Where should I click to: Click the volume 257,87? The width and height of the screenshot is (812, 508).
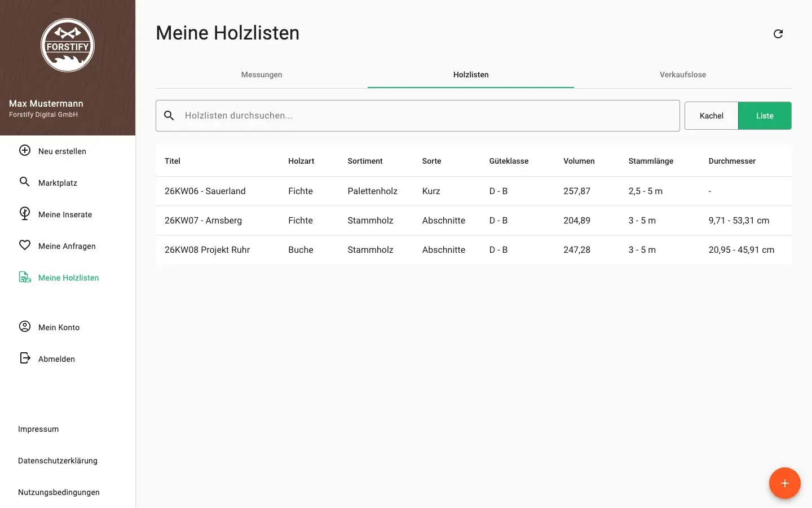[x=577, y=191]
